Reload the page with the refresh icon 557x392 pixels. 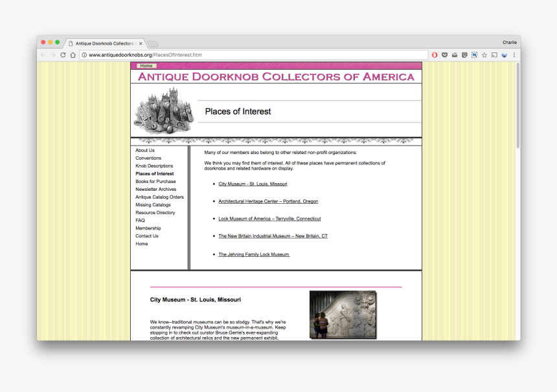click(x=63, y=55)
